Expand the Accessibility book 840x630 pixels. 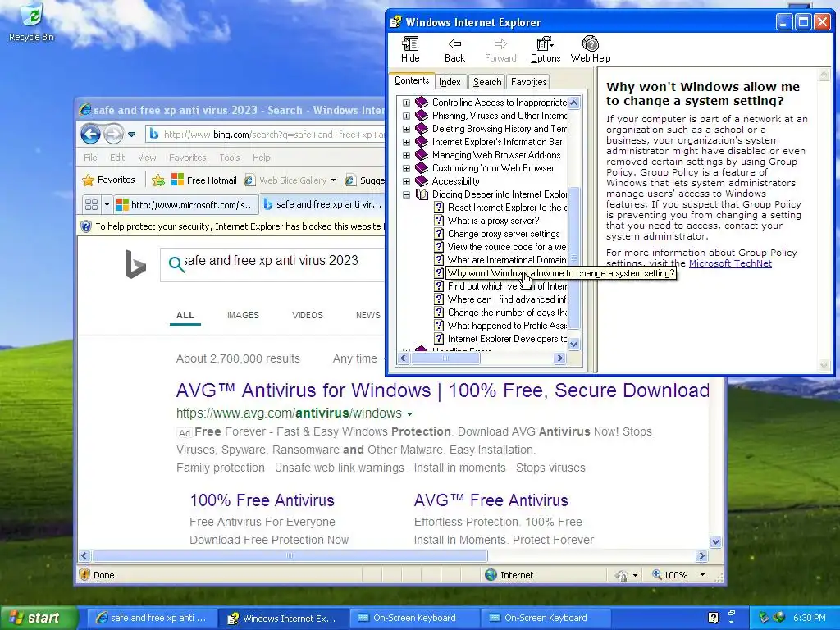406,181
